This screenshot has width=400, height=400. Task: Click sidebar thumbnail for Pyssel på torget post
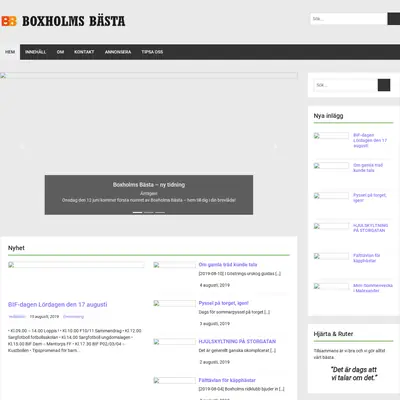coord(331,196)
